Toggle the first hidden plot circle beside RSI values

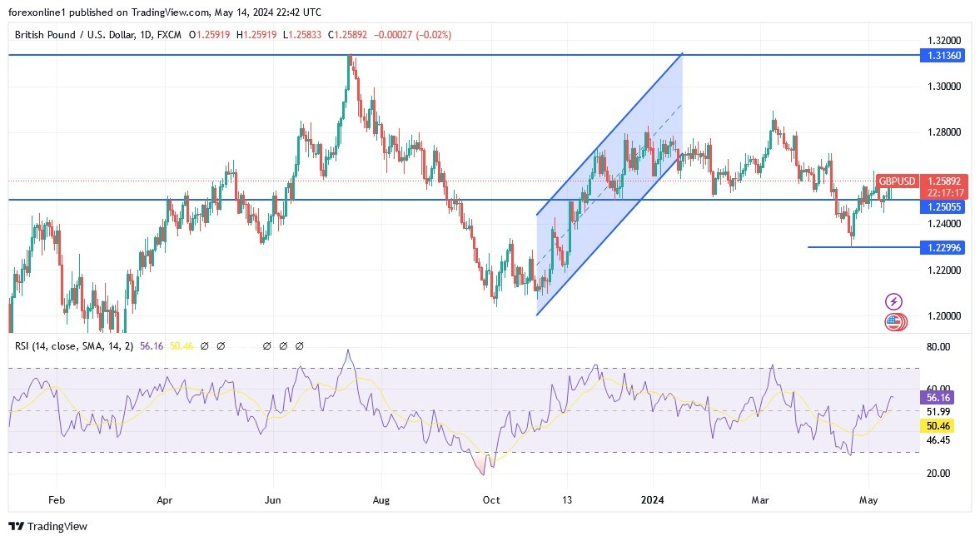[206, 345]
